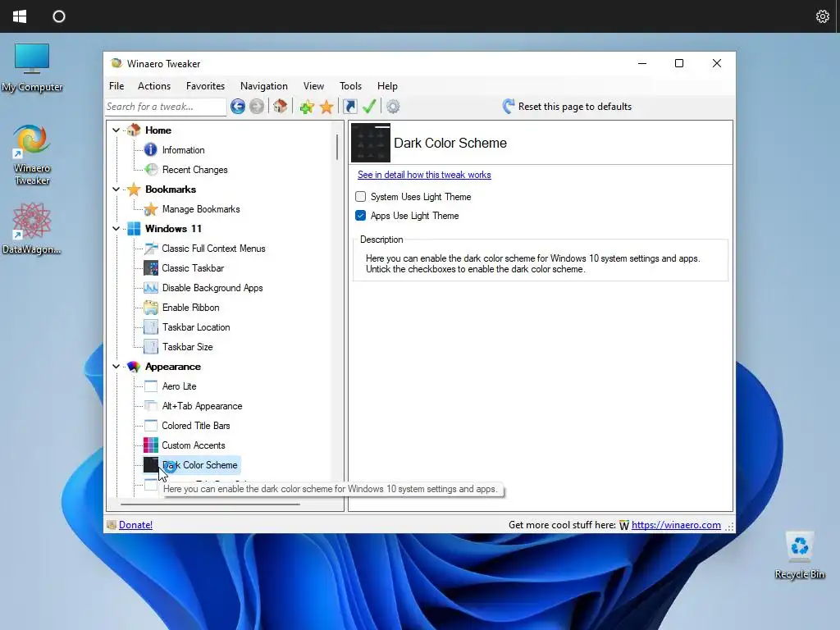Click the shortcut arrow toolbar icon

pos(349,107)
